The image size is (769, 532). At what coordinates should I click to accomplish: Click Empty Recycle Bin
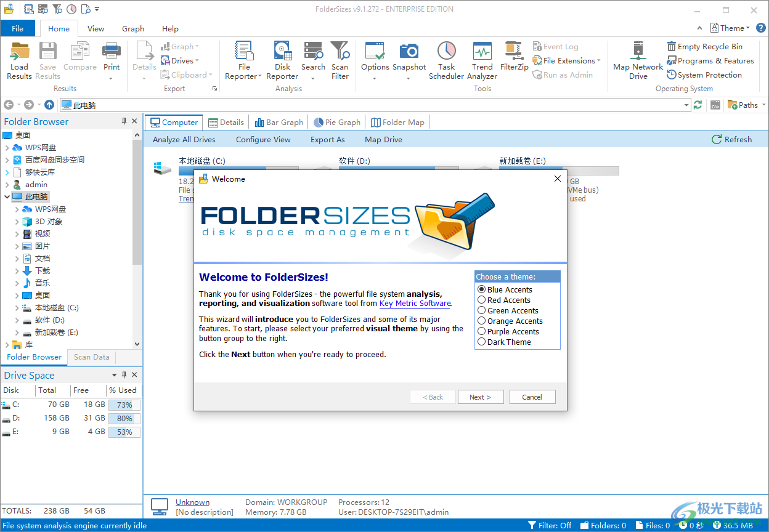point(704,46)
